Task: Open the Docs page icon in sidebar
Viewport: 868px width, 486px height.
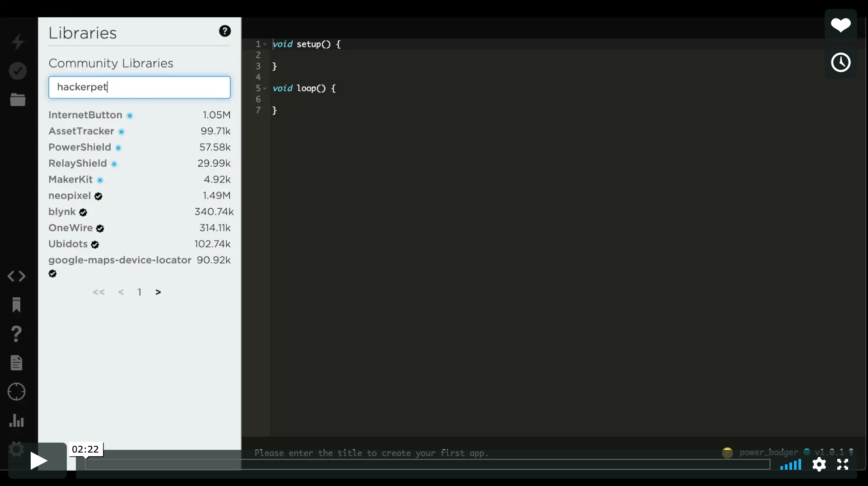Action: 17,363
